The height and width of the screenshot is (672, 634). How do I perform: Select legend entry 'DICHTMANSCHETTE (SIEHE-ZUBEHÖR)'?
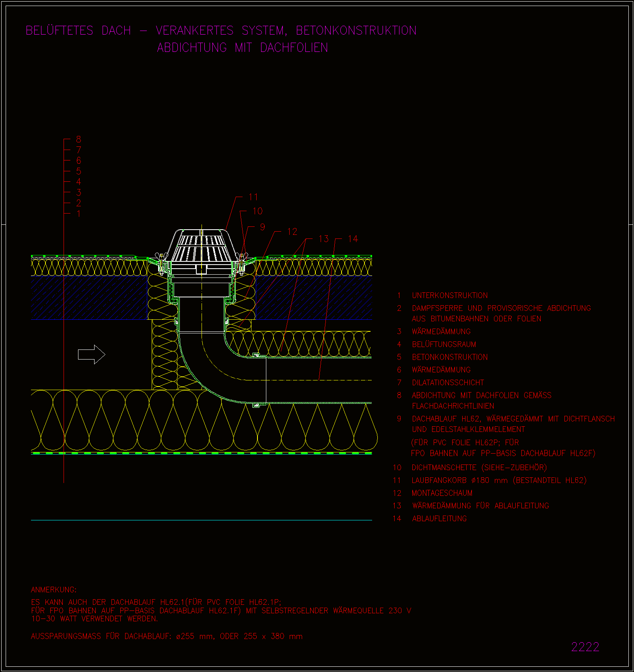tap(479, 468)
